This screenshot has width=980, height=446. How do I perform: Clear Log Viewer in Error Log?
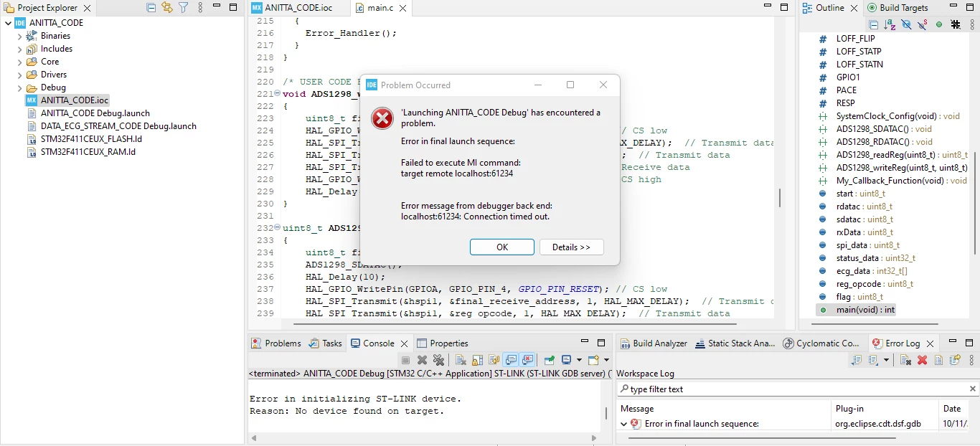(x=905, y=360)
